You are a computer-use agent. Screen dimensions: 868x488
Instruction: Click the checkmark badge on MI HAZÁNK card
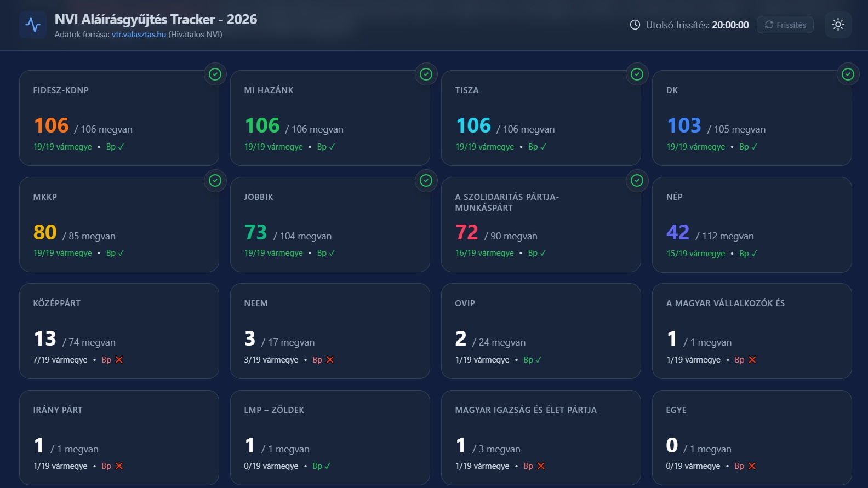[426, 74]
